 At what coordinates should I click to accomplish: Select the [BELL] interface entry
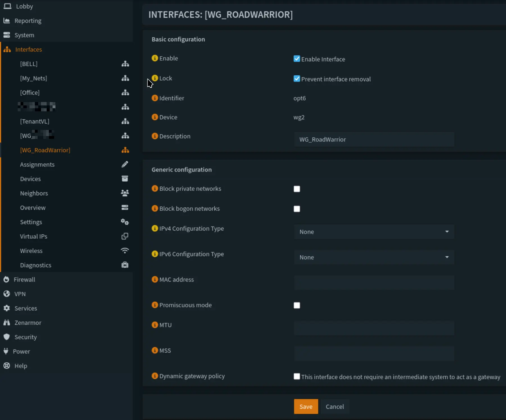coord(29,64)
